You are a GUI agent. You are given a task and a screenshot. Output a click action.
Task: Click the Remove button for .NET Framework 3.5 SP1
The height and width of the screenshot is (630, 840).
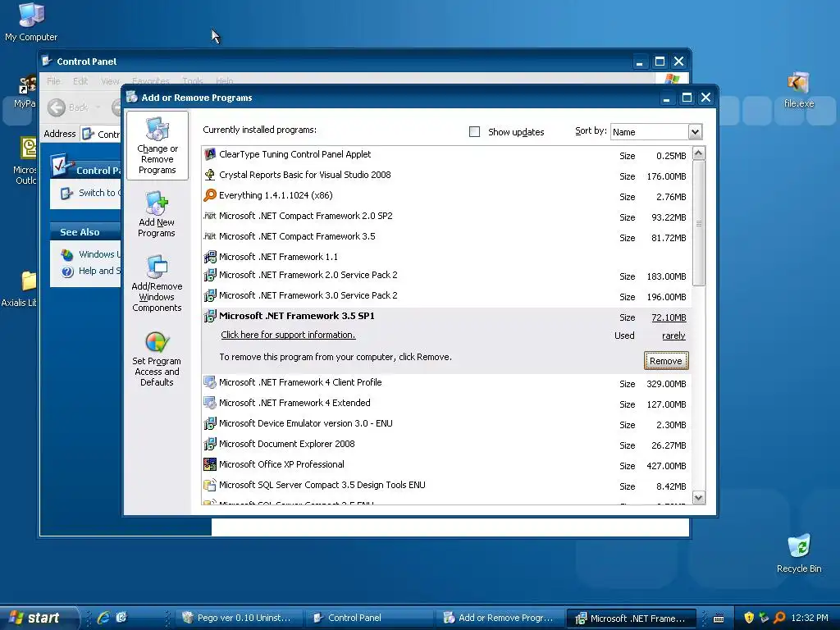(x=666, y=361)
